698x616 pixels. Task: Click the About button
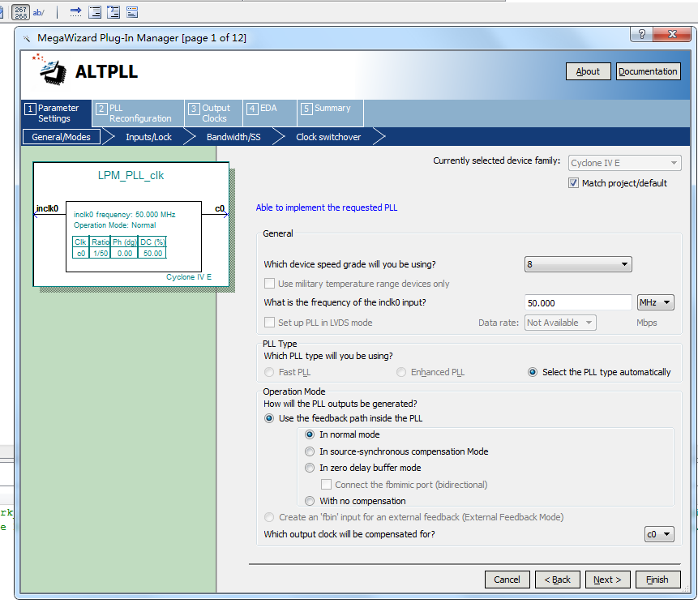pos(588,71)
